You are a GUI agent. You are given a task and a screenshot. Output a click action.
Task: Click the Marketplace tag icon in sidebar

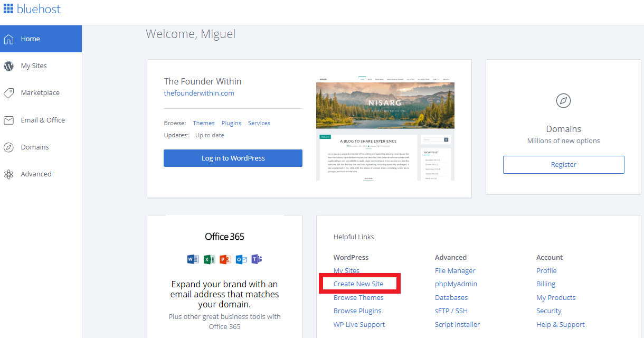tap(9, 92)
